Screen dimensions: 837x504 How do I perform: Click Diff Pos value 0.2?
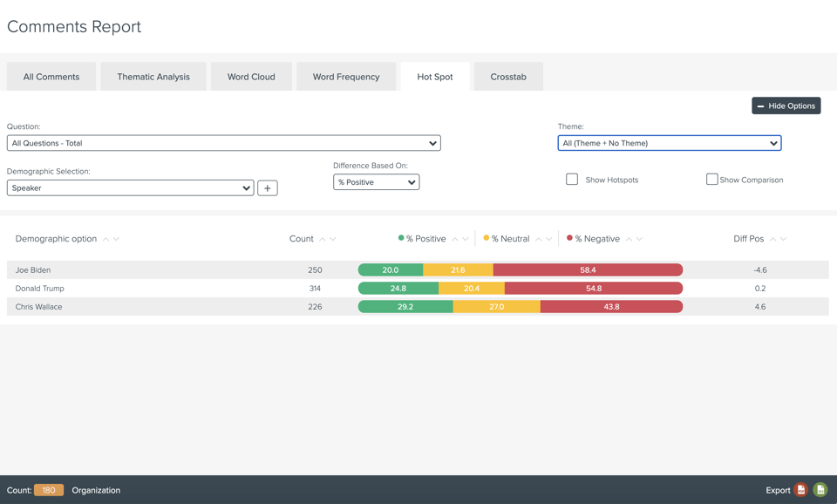[760, 289]
